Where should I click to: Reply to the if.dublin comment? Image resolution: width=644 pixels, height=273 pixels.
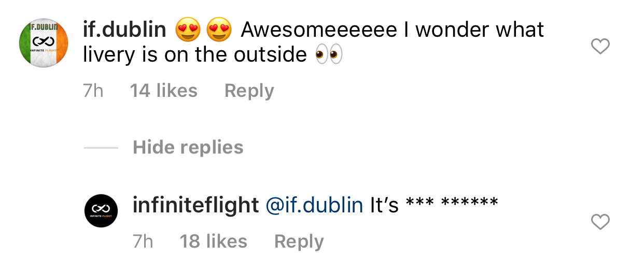pos(249,91)
